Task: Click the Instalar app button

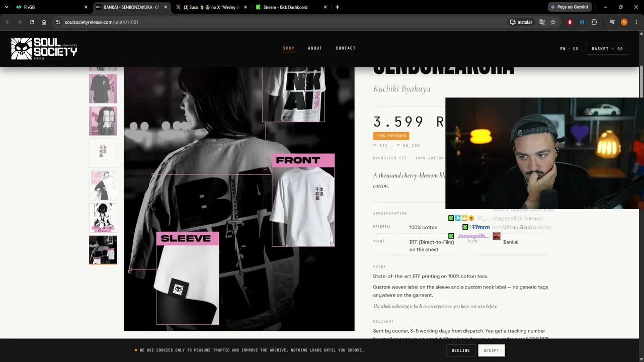Action: 521,22
